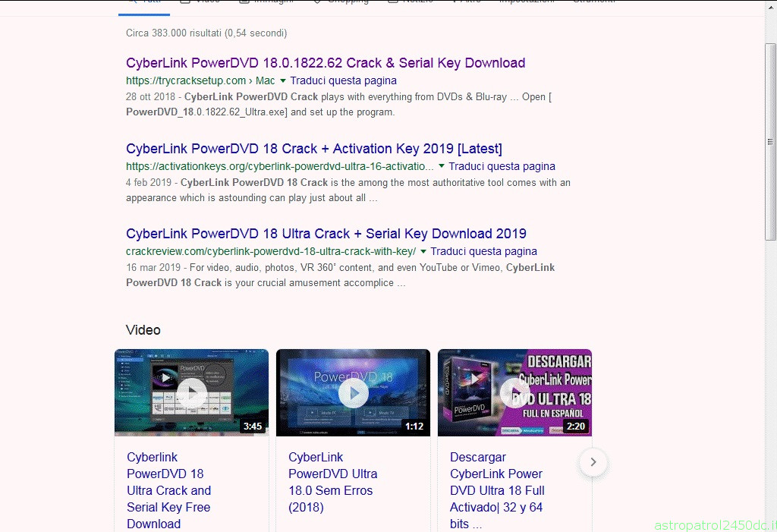
Task: Click 'Circa 383.000 risultati' result count text
Action: coord(206,33)
